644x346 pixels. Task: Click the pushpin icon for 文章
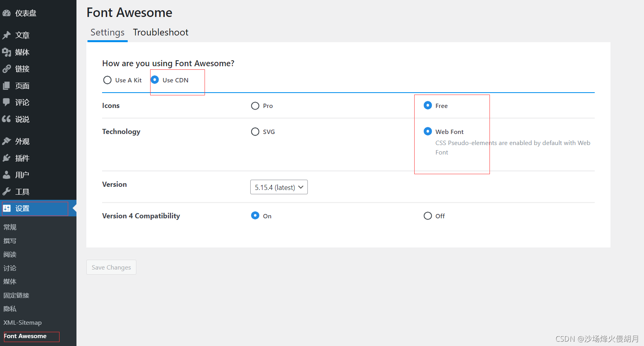coord(6,35)
